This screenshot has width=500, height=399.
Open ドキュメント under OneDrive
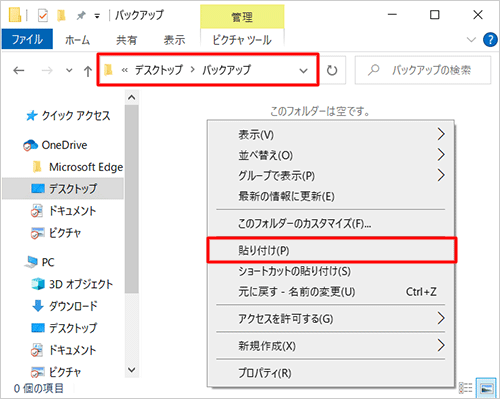pos(72,211)
